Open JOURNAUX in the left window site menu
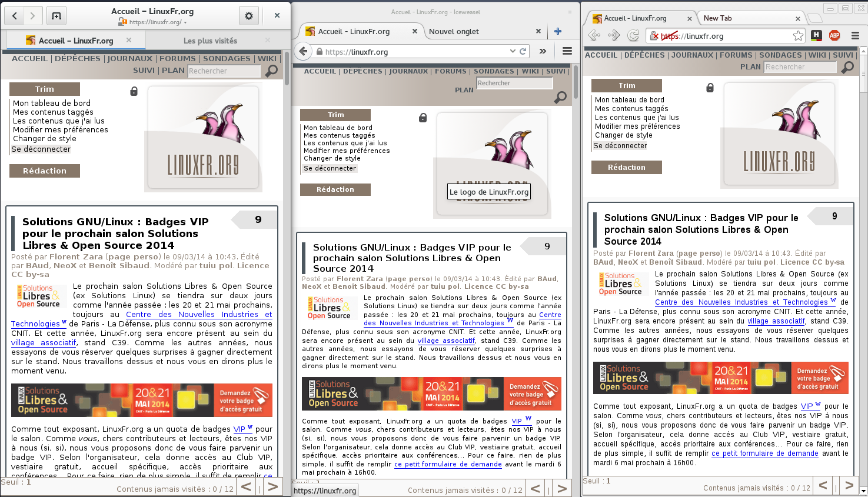The width and height of the screenshot is (868, 497). click(130, 58)
